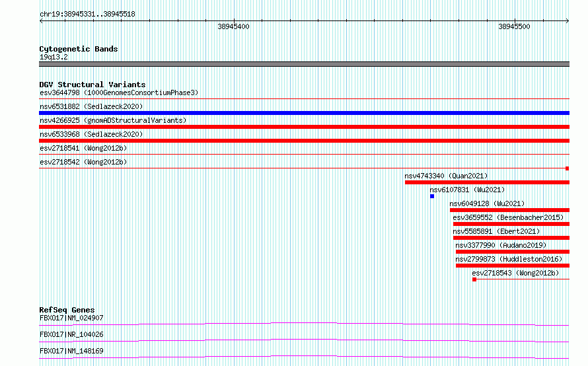Click the gray 19q13.2 cytogenetic band bar
Image resolution: width=588 pixels, height=366 pixels.
pos(304,64)
